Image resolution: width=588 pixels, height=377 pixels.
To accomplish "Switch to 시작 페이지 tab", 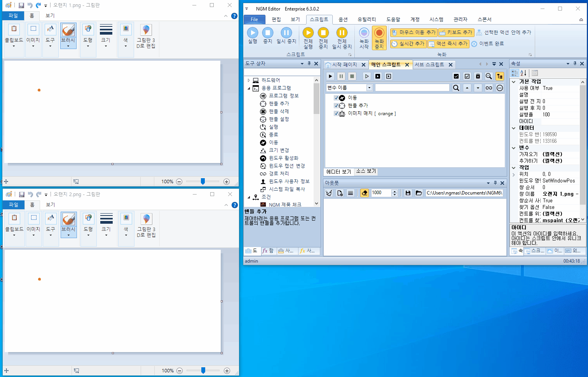I will click(344, 65).
